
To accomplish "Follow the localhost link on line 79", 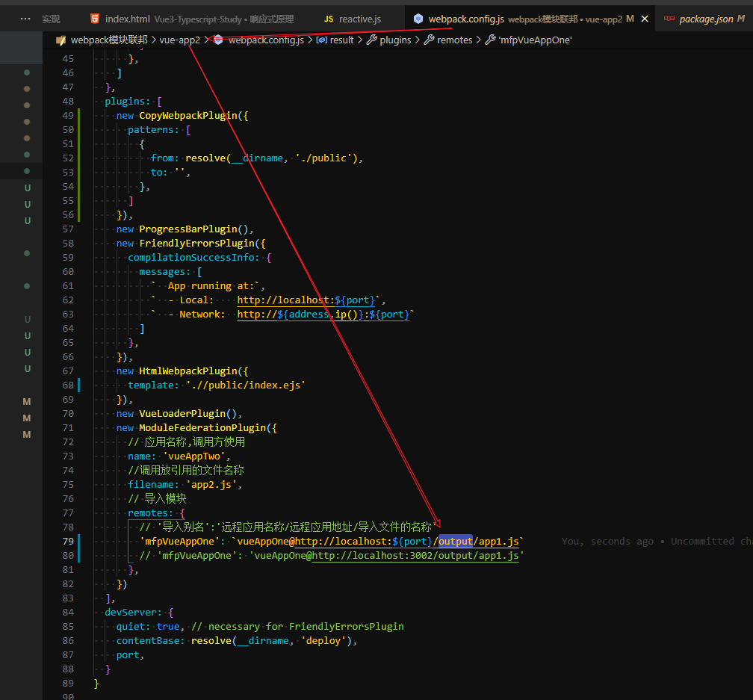I will [407, 542].
